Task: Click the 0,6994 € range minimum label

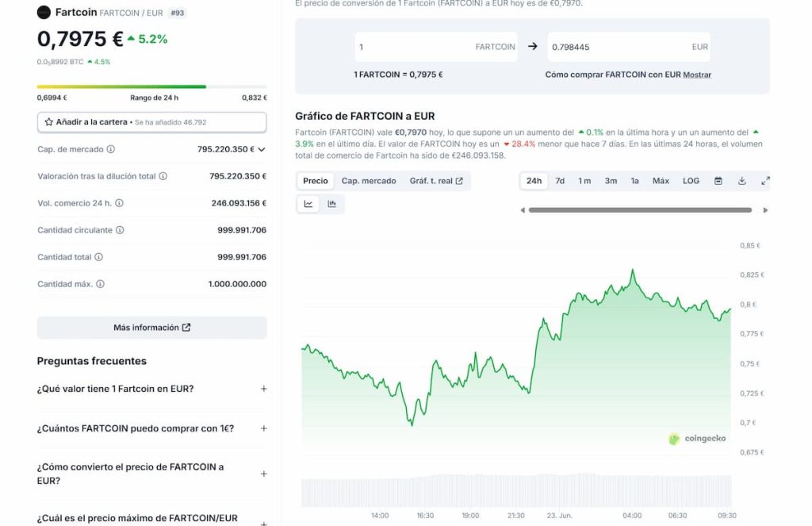Action: pyautogui.click(x=52, y=98)
